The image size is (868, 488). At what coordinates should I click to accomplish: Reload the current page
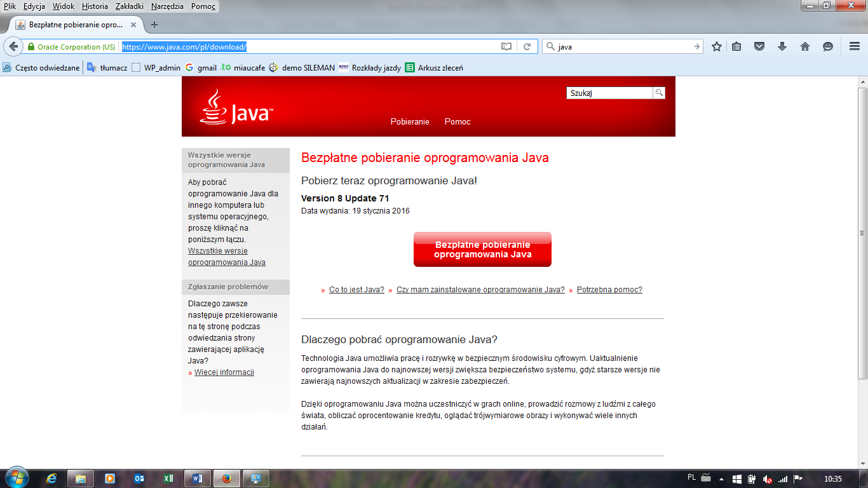(527, 46)
